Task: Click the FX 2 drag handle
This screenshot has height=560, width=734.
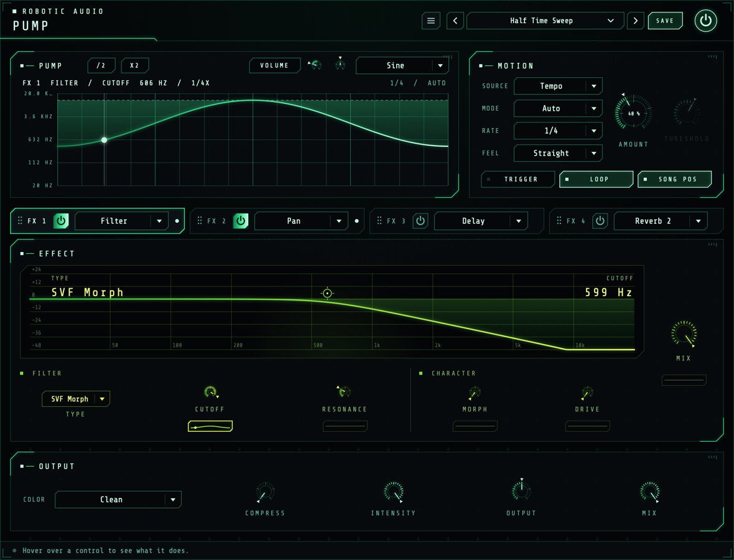Action: click(200, 220)
